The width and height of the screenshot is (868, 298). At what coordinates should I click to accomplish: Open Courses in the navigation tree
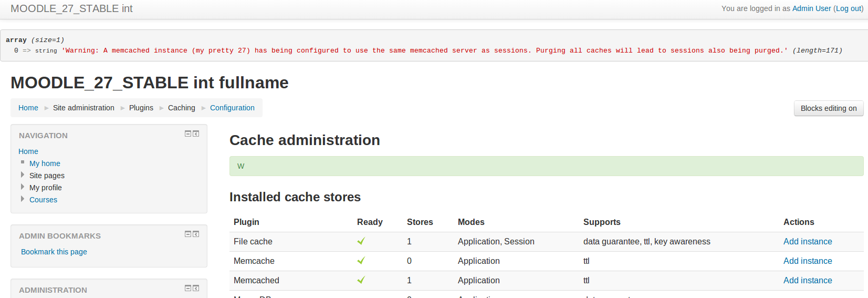click(x=43, y=200)
